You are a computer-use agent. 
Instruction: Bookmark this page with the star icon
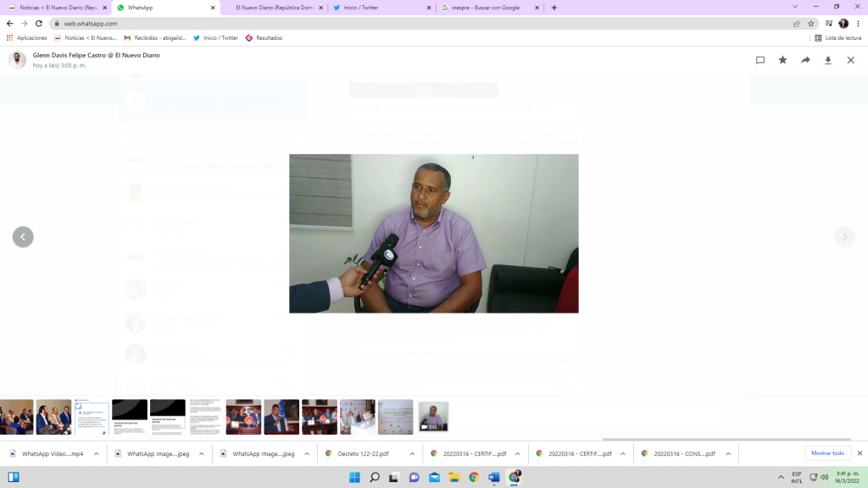(811, 24)
